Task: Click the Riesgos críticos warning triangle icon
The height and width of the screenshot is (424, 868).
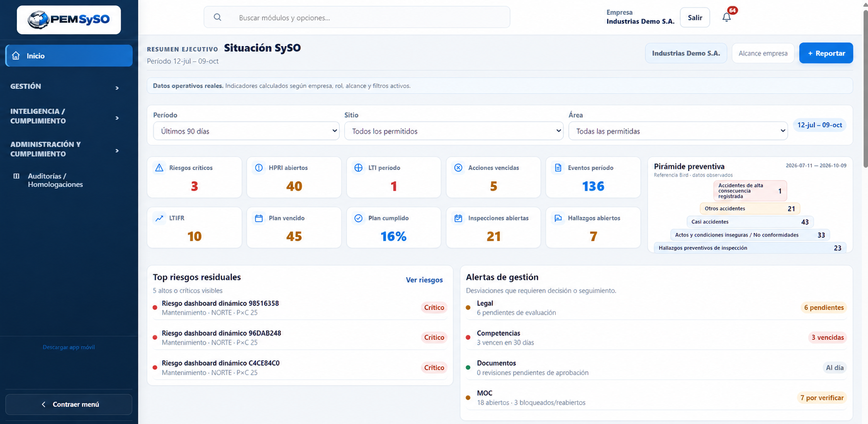Action: point(159,167)
